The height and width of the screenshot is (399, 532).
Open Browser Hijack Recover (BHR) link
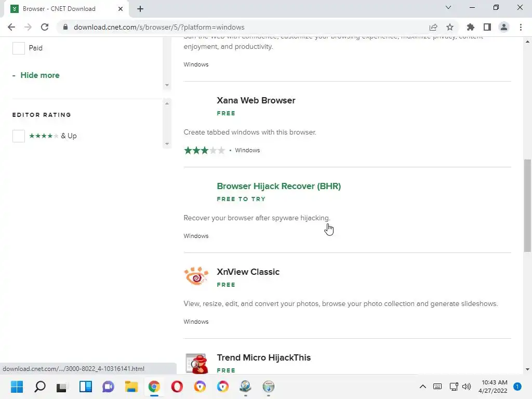(x=278, y=187)
